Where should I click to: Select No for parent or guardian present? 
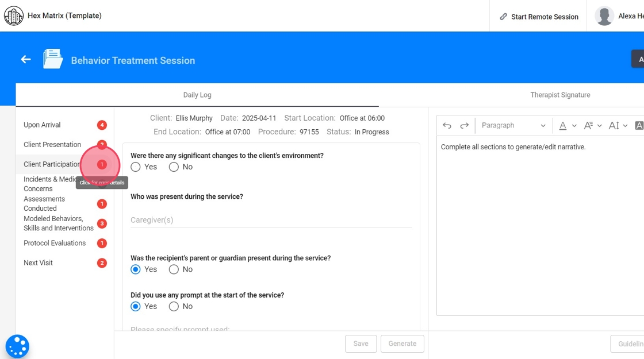[174, 269]
